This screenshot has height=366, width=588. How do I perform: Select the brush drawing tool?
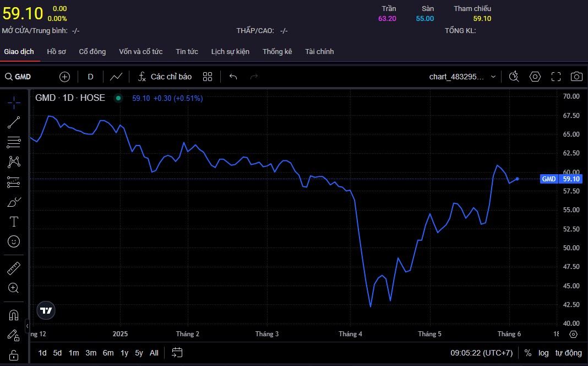point(14,202)
